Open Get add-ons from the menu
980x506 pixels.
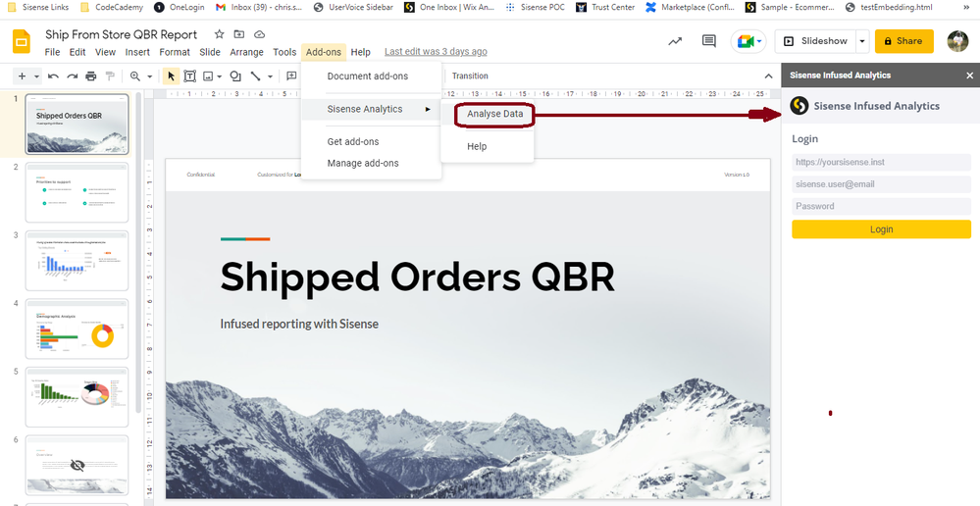[x=353, y=141]
